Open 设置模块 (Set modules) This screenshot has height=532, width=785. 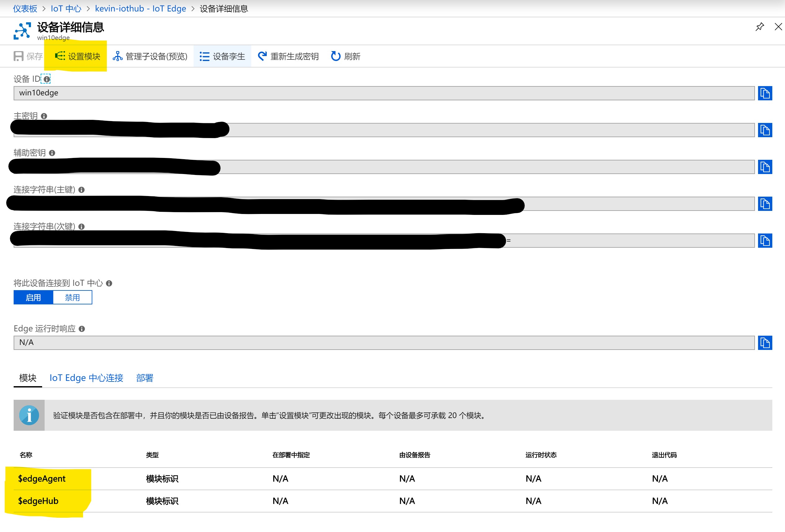coord(77,56)
